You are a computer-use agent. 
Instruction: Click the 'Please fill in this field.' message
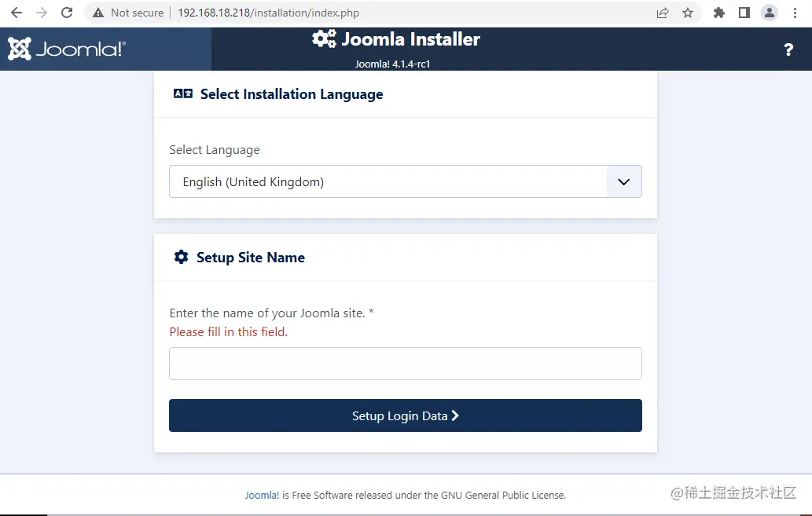point(229,331)
